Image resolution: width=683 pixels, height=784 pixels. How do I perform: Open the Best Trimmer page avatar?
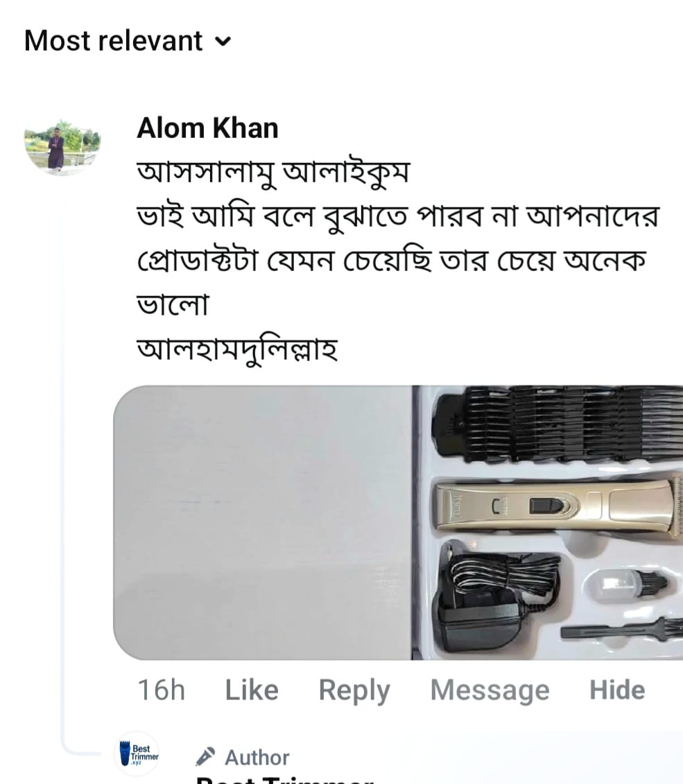pyautogui.click(x=137, y=755)
